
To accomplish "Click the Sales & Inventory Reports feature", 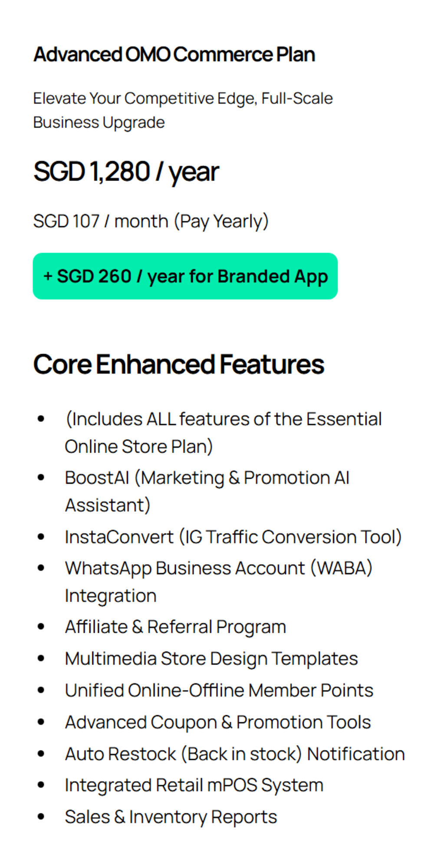I will (171, 817).
